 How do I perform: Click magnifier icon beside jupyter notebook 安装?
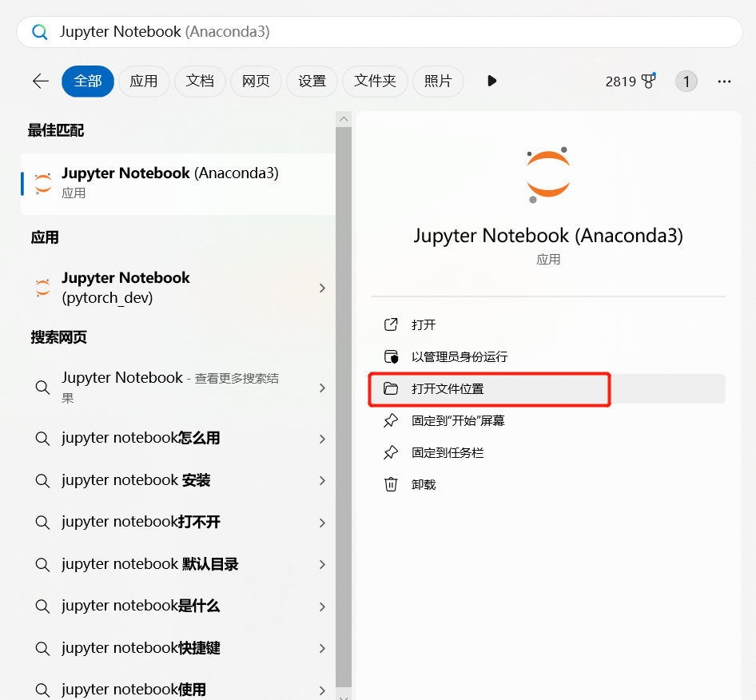click(x=43, y=480)
